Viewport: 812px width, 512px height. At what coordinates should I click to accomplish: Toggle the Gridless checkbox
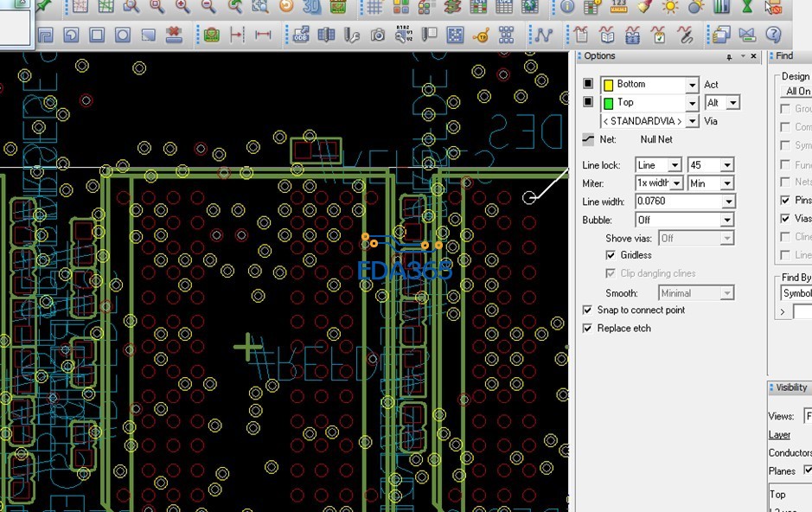(611, 255)
